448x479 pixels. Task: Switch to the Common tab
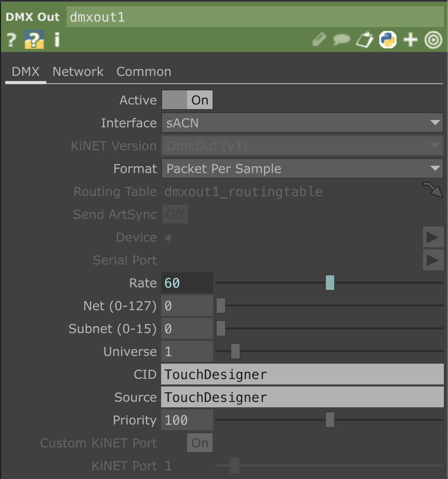point(143,72)
